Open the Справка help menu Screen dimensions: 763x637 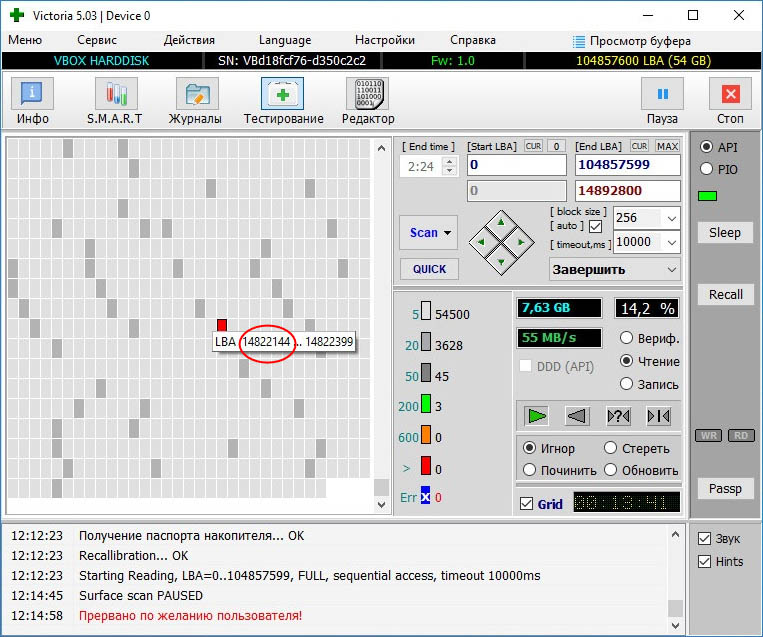(473, 40)
